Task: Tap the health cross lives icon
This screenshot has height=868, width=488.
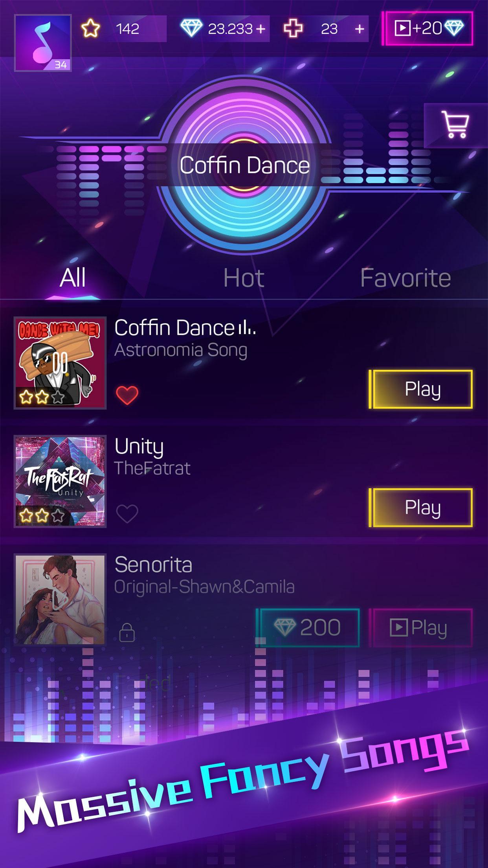Action: (293, 28)
